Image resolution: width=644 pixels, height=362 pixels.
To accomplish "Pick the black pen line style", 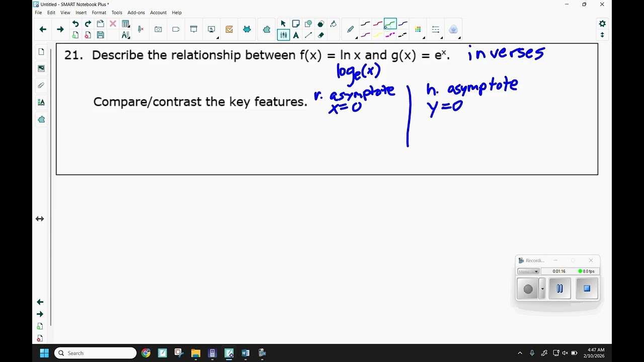I will pos(365,24).
